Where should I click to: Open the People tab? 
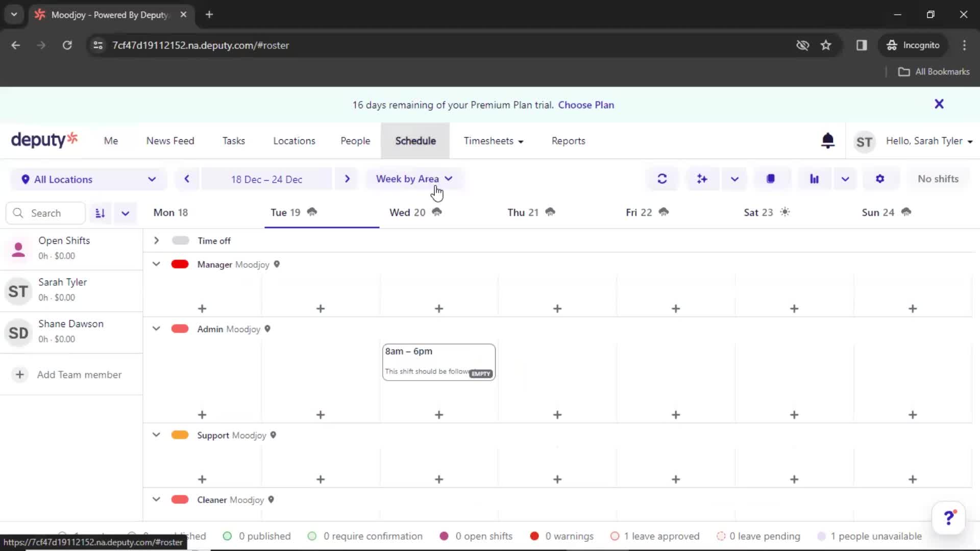tap(355, 141)
